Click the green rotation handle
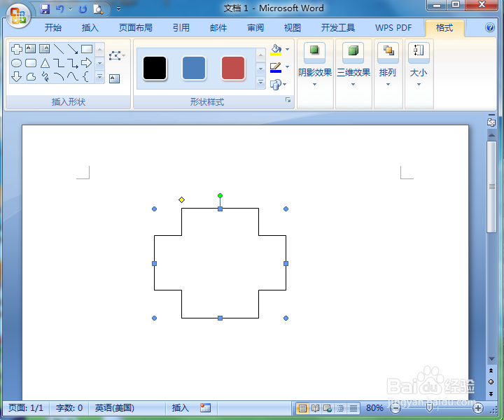The width and height of the screenshot is (504, 420). [220, 196]
